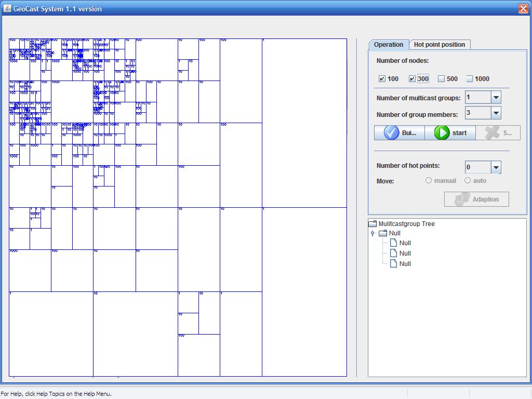The image size is (532, 399).
Task: Select the Mulitcastgroup Tree root folder
Action: click(406, 224)
